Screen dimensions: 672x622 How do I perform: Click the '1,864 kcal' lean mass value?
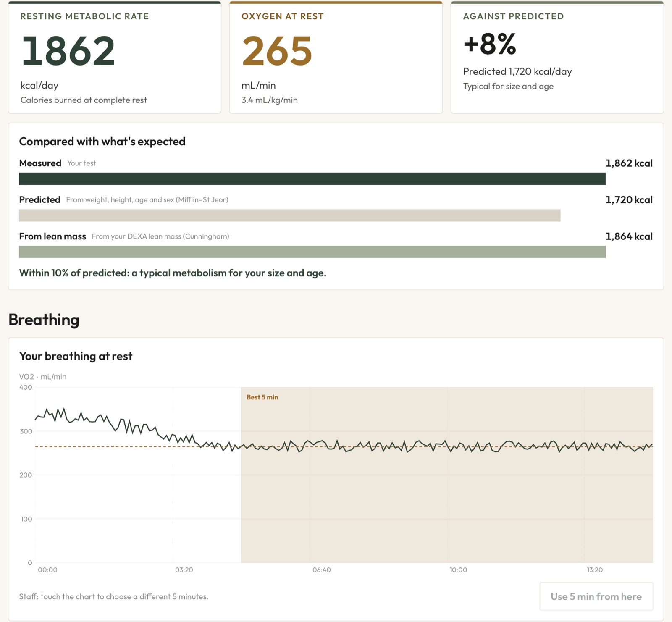[629, 236]
